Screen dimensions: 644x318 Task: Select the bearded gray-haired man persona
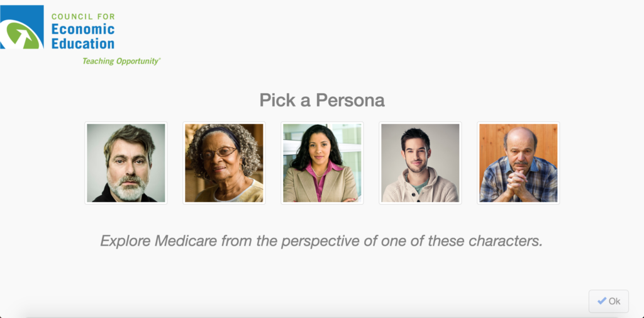click(x=126, y=162)
